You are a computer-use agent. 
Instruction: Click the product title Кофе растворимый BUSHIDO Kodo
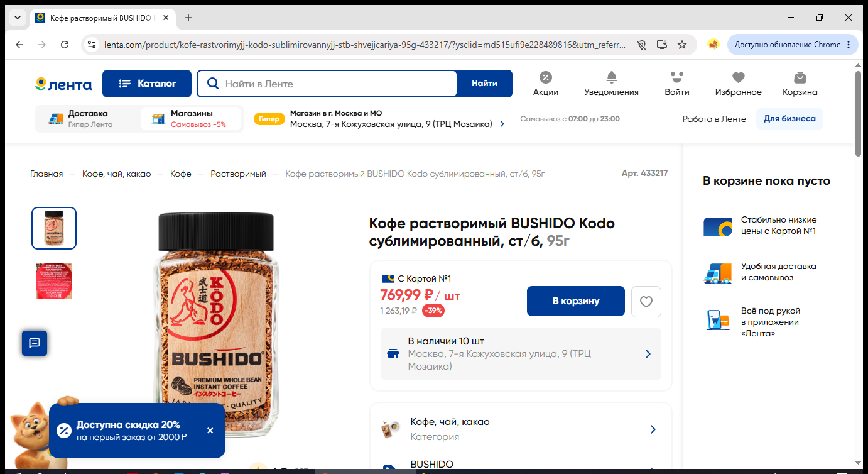pos(492,232)
